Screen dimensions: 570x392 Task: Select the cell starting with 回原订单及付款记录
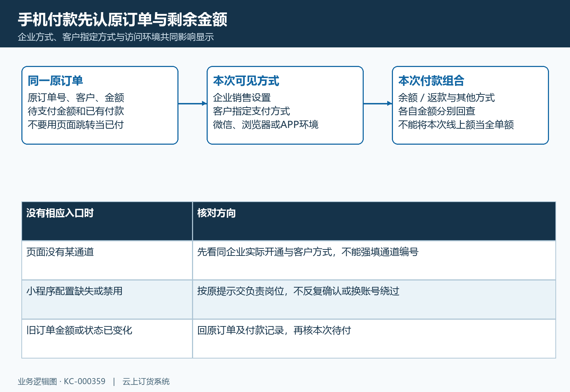(374, 339)
